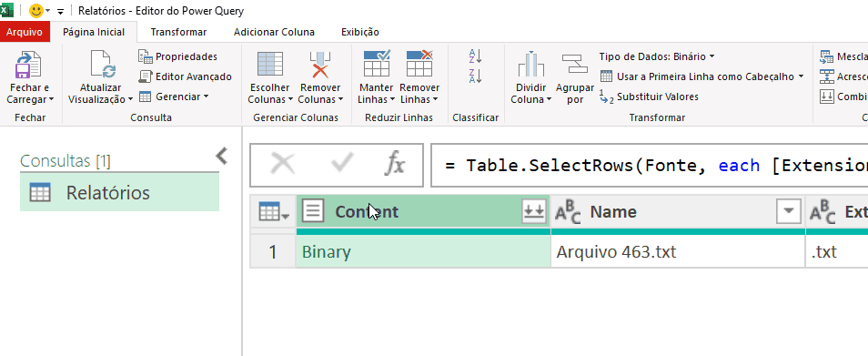Select the .txt extension cell
868x356 pixels.
point(837,252)
